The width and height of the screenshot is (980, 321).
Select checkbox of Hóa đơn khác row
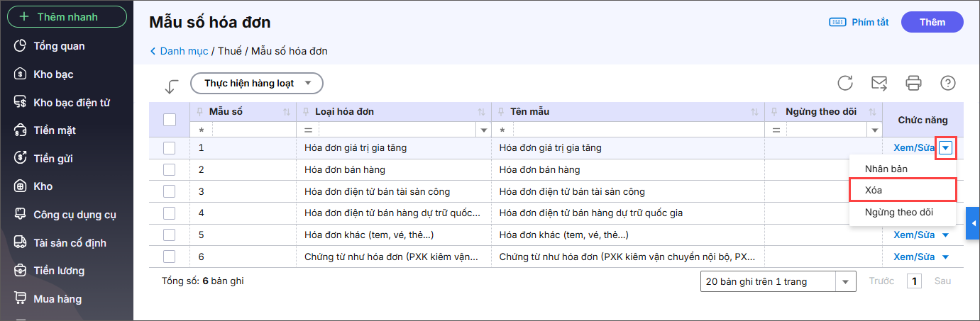tap(170, 235)
